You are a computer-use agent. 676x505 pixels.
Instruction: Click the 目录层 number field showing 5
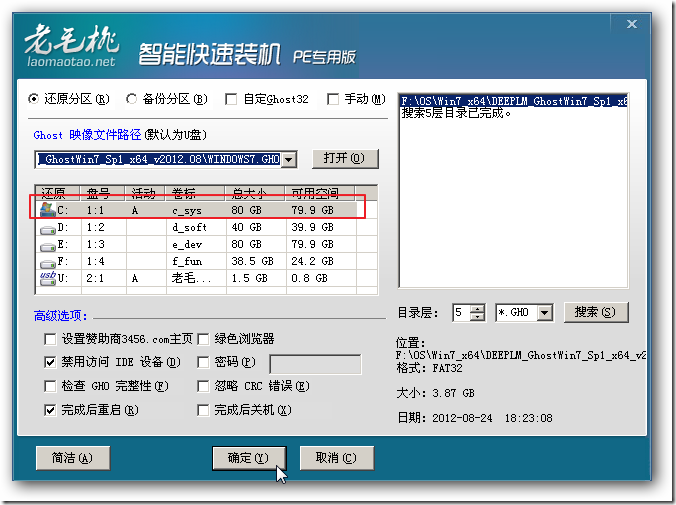pyautogui.click(x=461, y=313)
